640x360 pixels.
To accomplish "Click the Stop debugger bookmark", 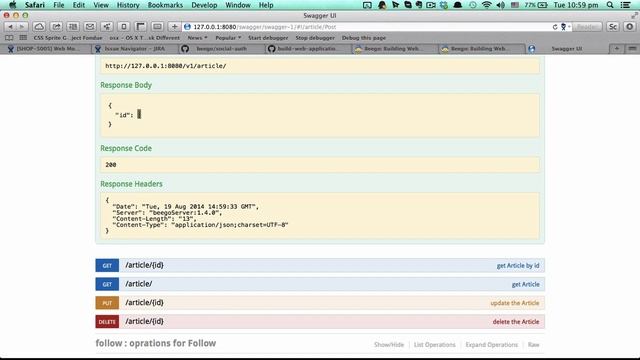I will tap(315, 38).
